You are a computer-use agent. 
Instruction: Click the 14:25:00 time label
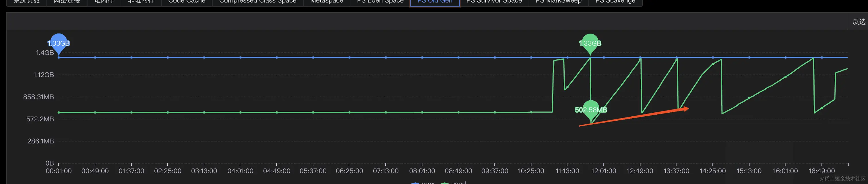[x=713, y=171]
